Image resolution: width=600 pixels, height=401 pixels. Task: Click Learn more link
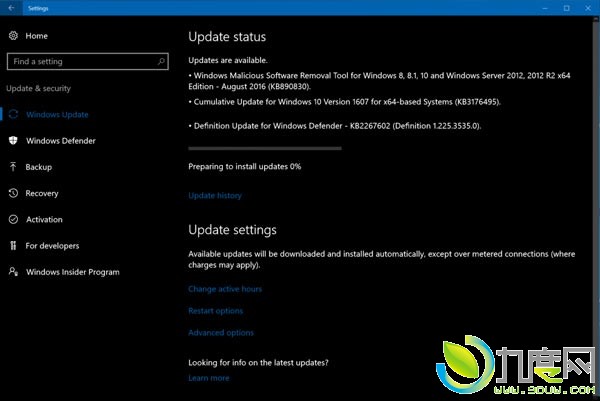tap(209, 378)
